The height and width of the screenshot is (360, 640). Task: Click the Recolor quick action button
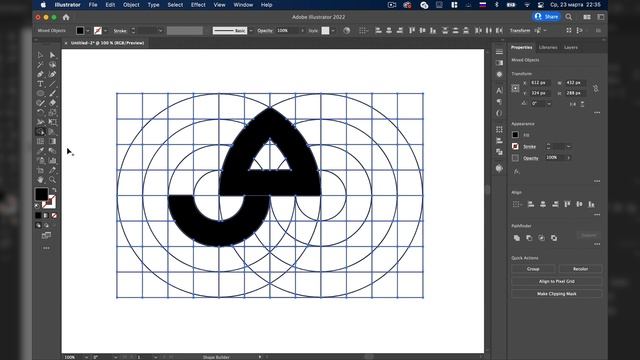[580, 269]
